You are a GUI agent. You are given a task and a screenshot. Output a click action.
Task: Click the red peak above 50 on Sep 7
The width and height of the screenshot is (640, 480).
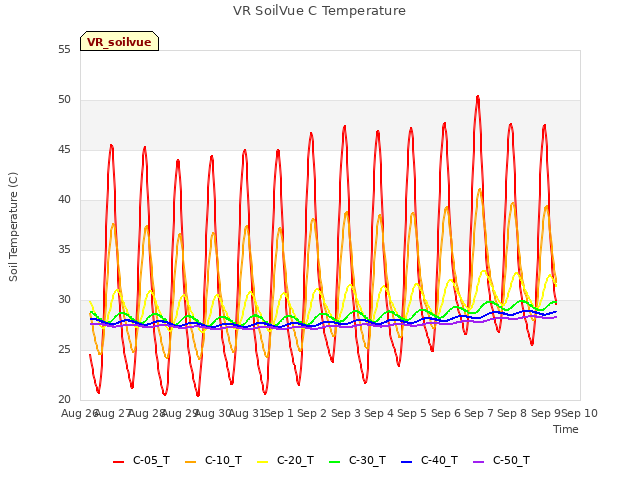(478, 97)
